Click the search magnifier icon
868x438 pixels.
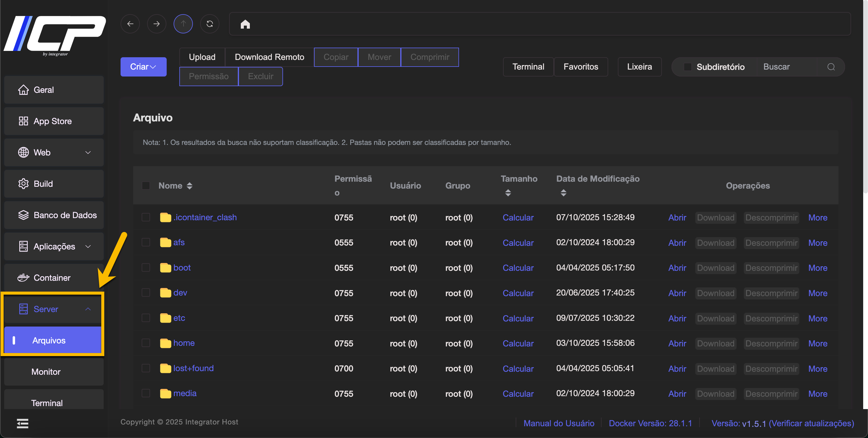(831, 67)
